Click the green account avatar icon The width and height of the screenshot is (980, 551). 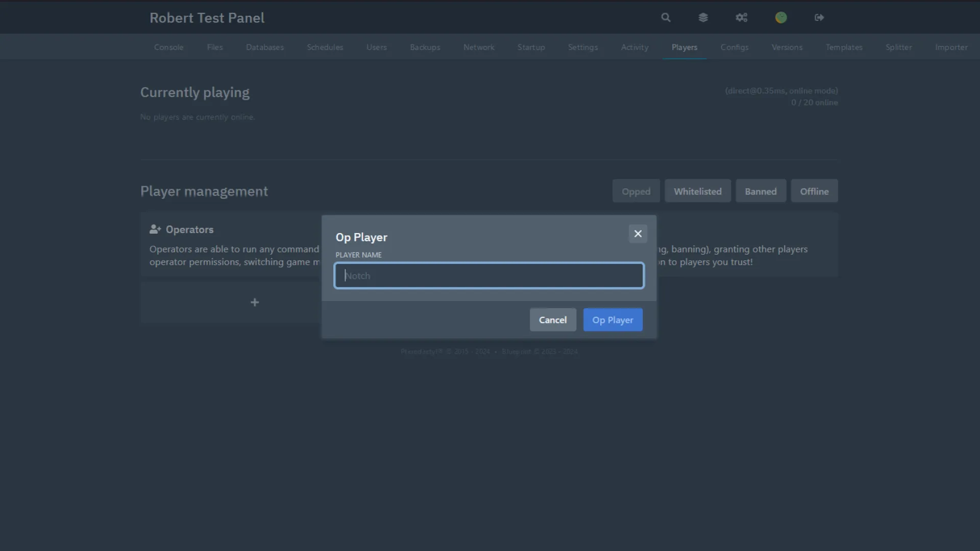tap(781, 17)
